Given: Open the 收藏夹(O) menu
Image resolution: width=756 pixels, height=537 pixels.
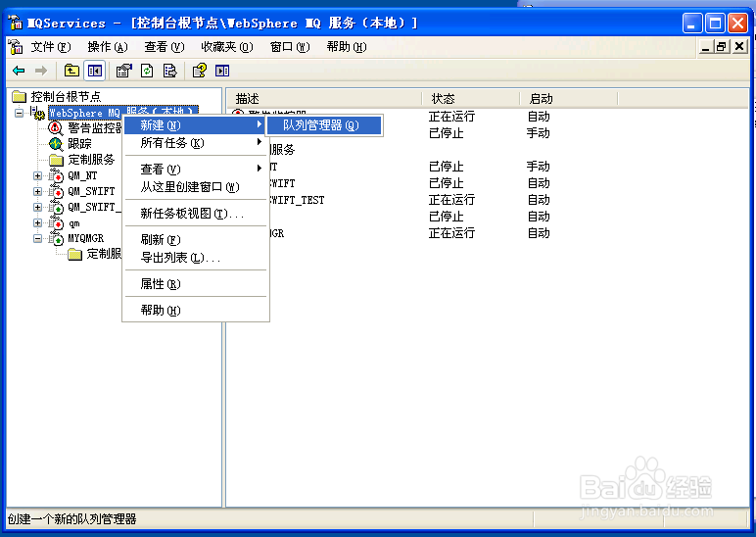Looking at the screenshot, I should 227,47.
